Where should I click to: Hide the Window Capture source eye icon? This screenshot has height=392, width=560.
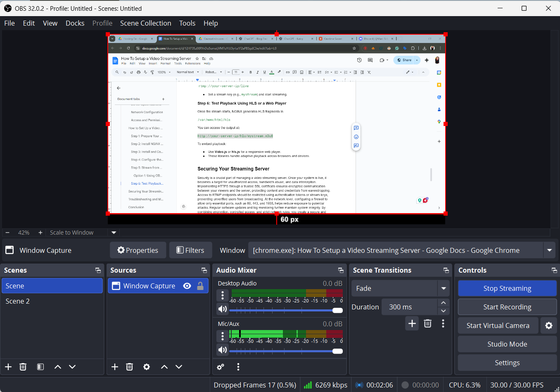click(x=187, y=286)
